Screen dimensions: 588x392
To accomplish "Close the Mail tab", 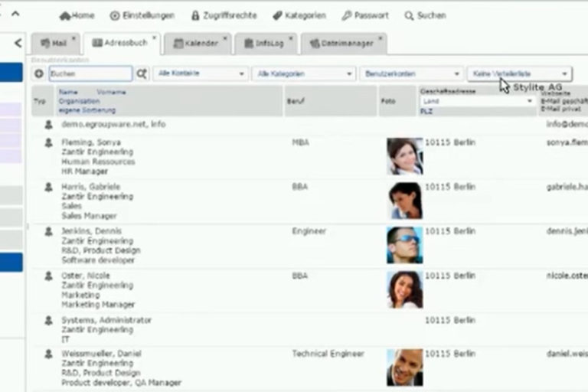I will pyautogui.click(x=73, y=38).
